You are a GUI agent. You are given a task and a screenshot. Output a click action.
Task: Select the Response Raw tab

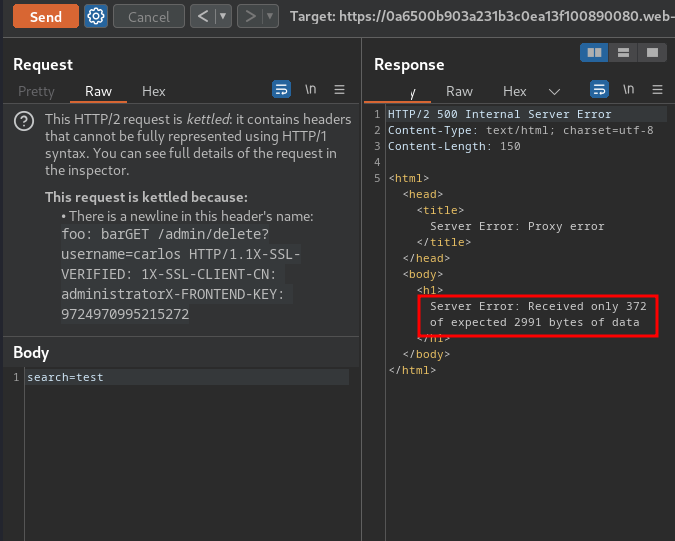459,91
